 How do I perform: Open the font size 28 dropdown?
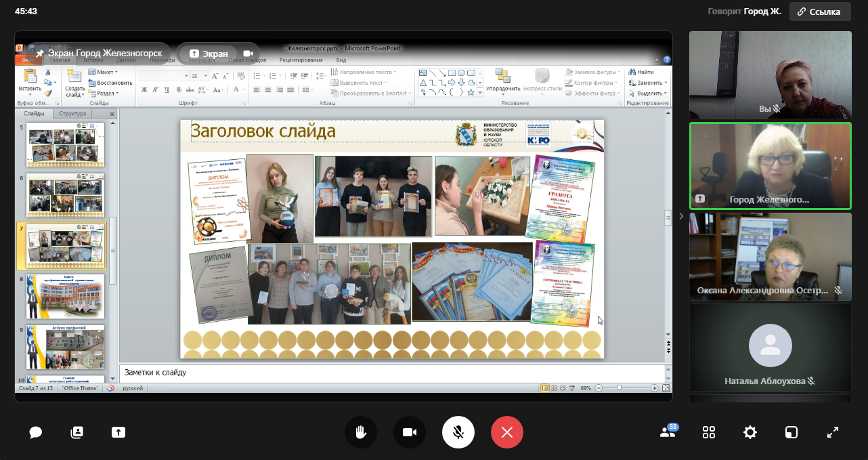point(204,76)
